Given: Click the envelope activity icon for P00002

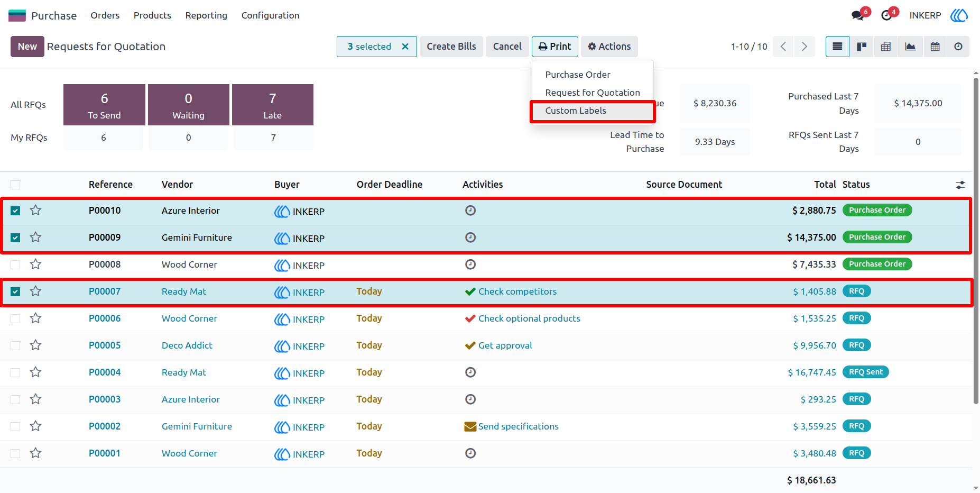Looking at the screenshot, I should click(x=470, y=426).
